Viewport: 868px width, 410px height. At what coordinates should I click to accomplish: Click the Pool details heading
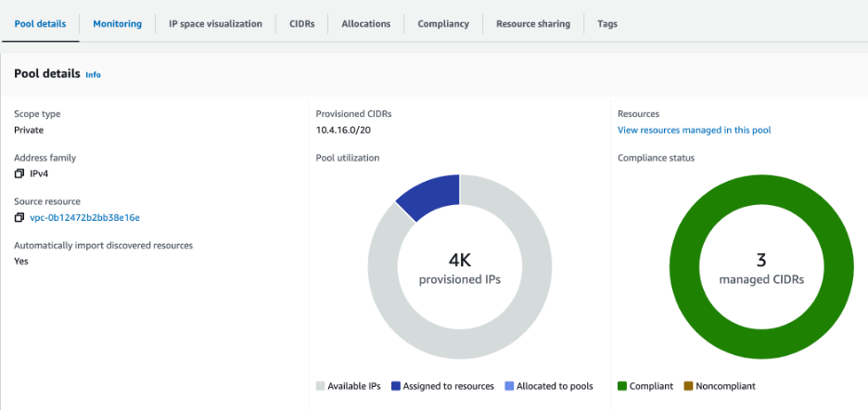(x=47, y=73)
